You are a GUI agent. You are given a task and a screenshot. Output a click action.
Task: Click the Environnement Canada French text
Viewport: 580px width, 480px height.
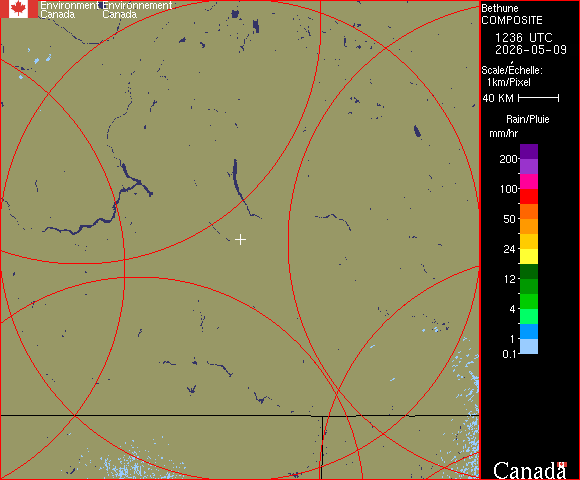pyautogui.click(x=137, y=10)
